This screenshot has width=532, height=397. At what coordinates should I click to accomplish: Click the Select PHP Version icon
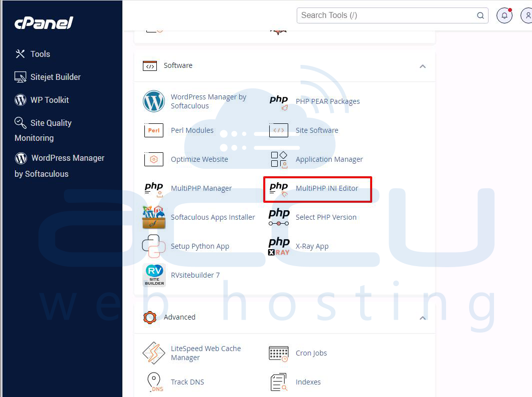click(279, 217)
